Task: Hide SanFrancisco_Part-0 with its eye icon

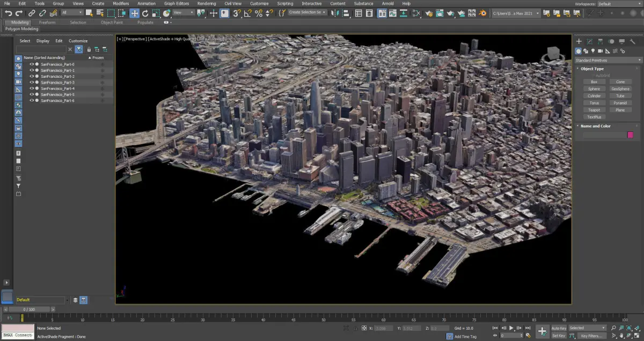Action: [x=32, y=64]
